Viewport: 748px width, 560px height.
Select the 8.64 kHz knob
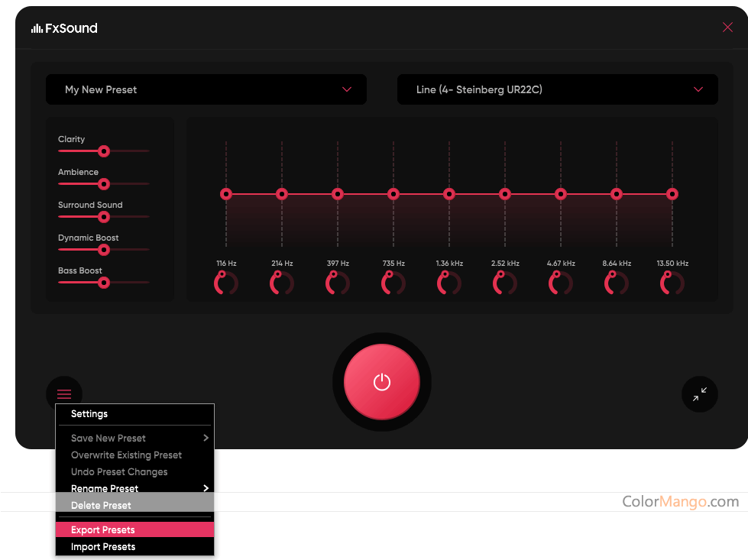coord(616,283)
